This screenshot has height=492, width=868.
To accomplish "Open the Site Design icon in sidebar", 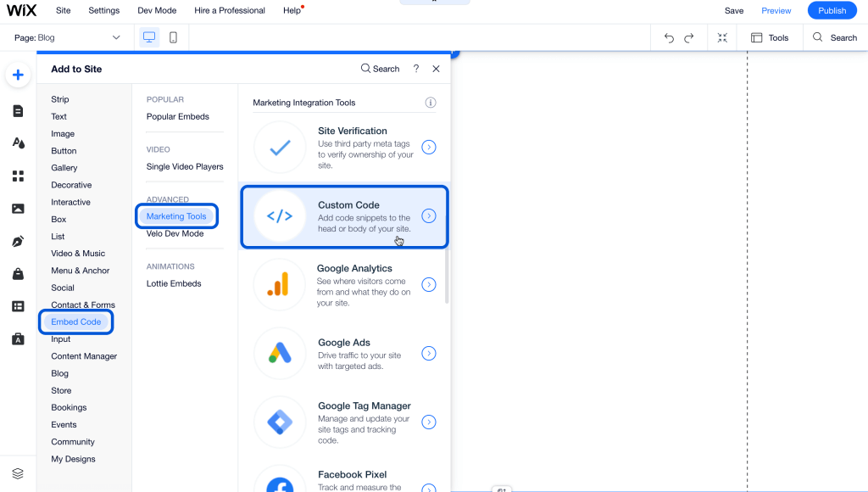I will (18, 143).
